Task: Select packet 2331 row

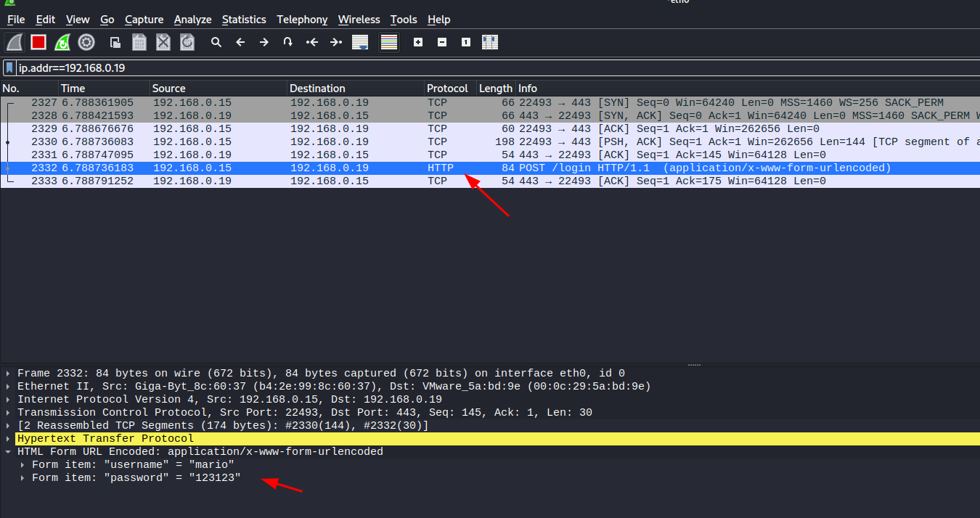Action: coord(490,155)
